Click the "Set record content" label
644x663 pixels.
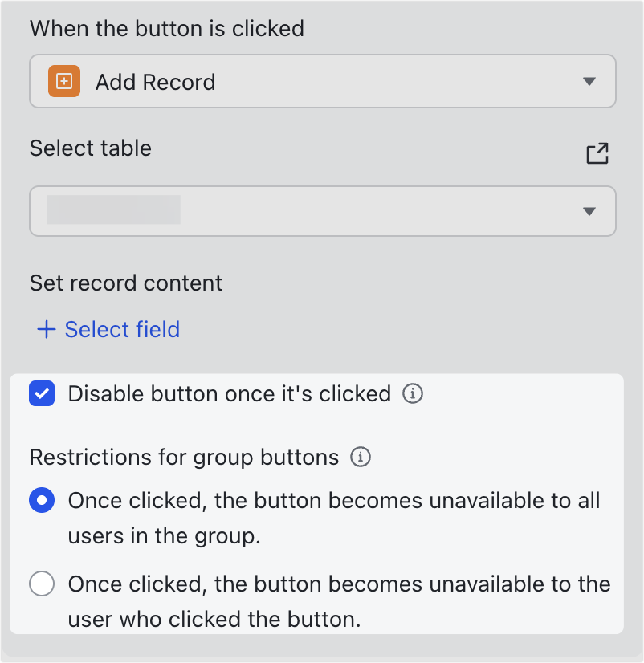coord(126,283)
